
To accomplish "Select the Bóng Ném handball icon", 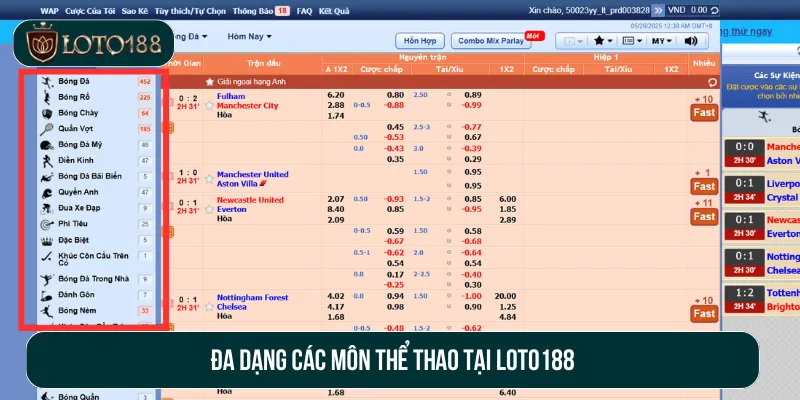I will pyautogui.click(x=47, y=311).
